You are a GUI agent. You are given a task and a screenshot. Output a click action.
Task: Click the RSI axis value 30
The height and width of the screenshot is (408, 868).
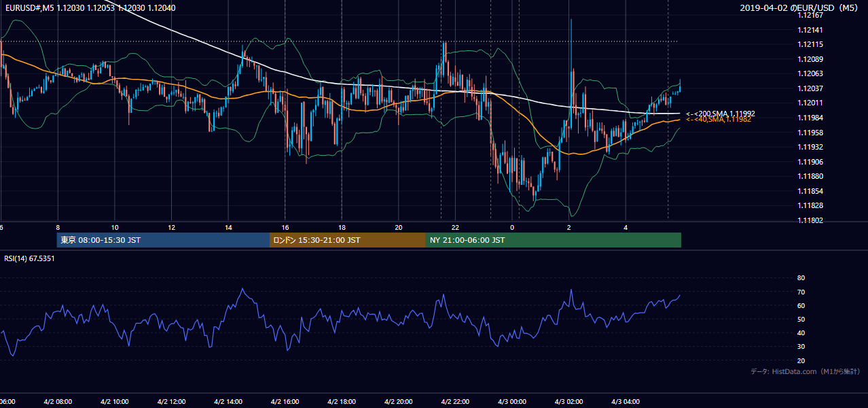point(801,347)
